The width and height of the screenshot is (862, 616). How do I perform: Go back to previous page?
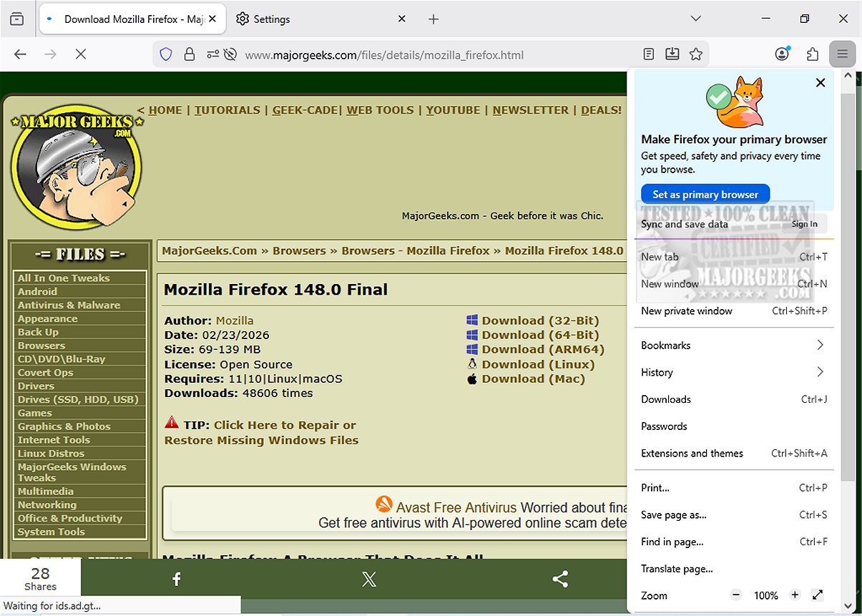click(20, 54)
